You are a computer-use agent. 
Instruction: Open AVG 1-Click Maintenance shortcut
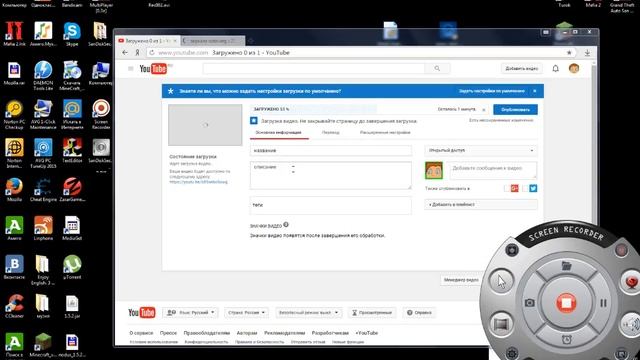43,114
